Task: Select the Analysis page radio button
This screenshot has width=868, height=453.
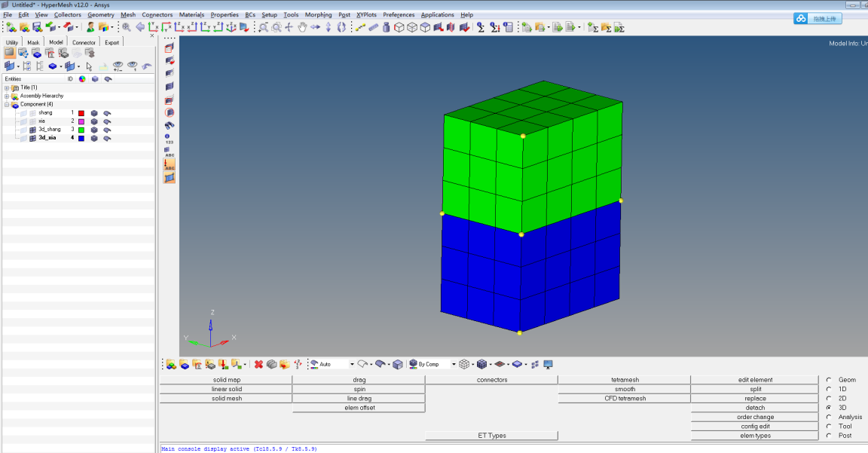Action: [829, 417]
